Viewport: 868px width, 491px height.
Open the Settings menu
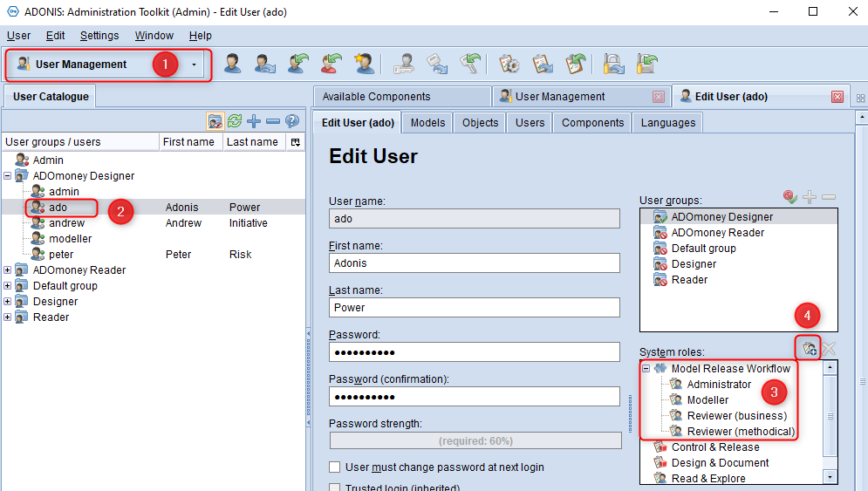click(99, 36)
